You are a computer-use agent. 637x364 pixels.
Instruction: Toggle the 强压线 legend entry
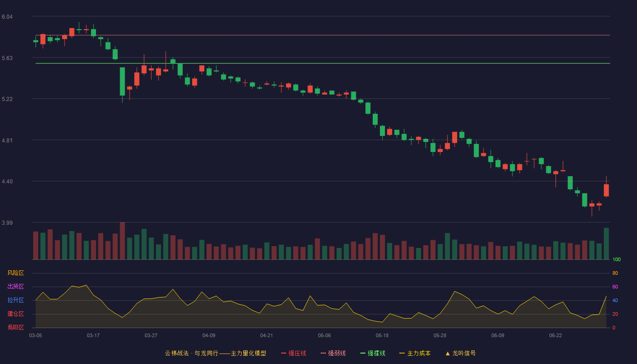click(x=293, y=353)
